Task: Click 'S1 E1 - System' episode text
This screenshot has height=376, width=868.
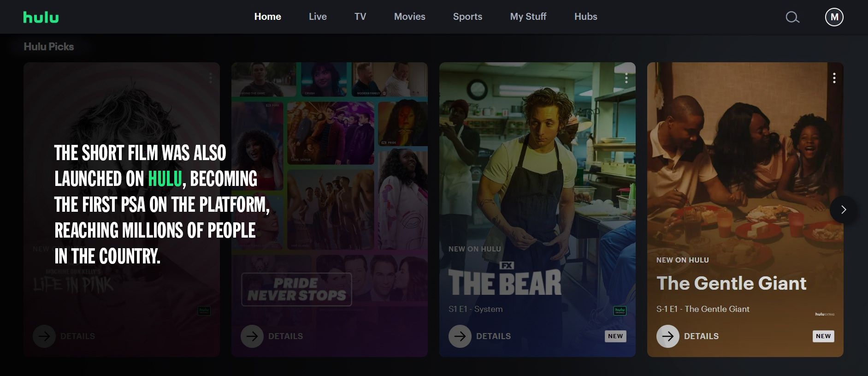Action: tap(475, 309)
